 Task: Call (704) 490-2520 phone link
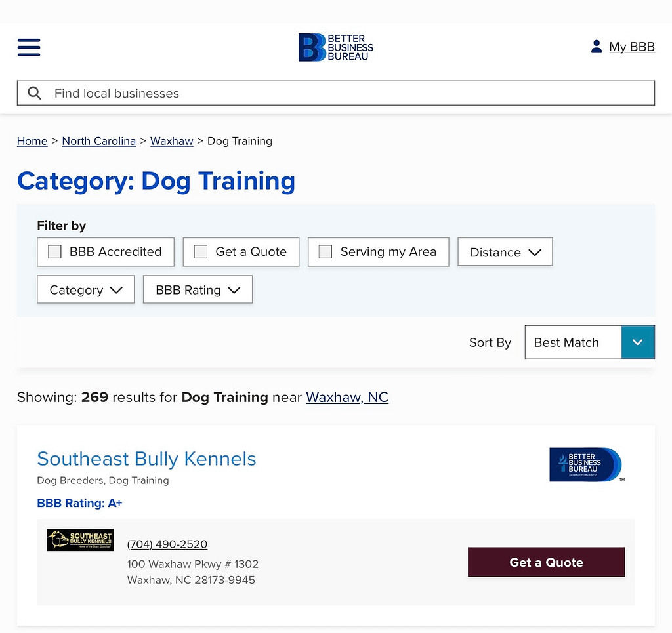167,544
